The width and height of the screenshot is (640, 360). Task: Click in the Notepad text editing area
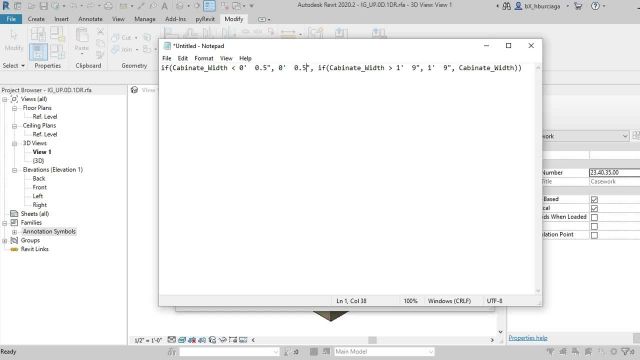347,180
